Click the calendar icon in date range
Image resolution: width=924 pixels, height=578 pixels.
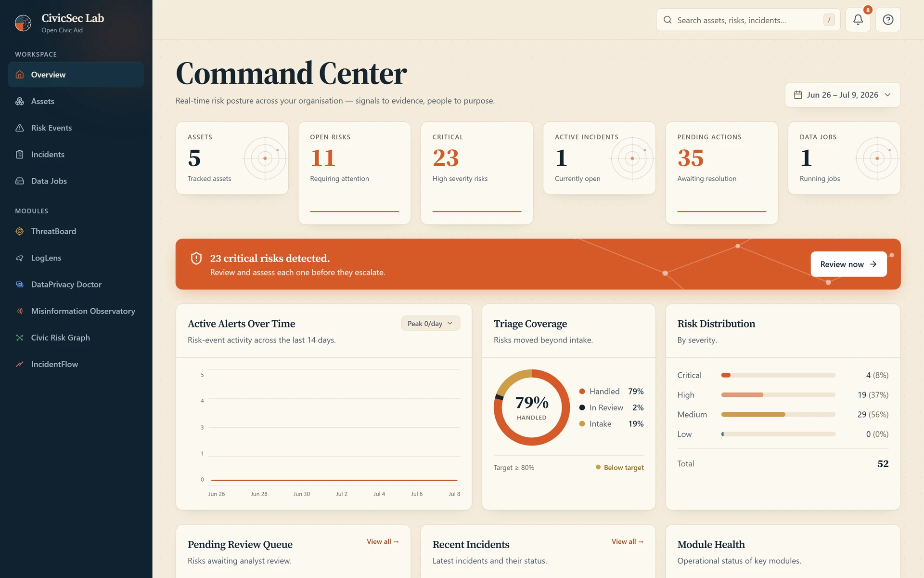pyautogui.click(x=798, y=95)
